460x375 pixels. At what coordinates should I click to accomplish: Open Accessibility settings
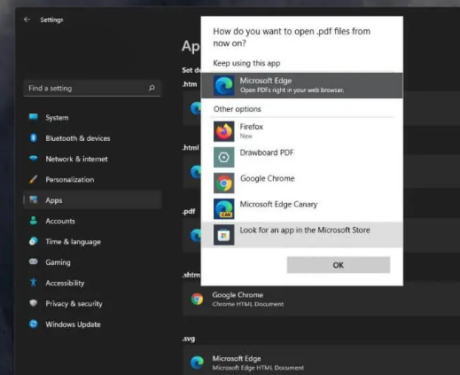tap(92, 283)
